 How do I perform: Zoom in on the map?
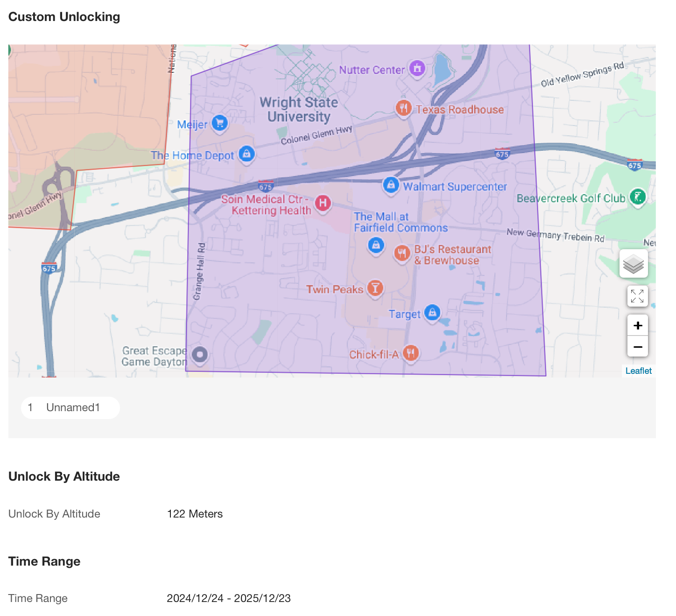pos(638,325)
